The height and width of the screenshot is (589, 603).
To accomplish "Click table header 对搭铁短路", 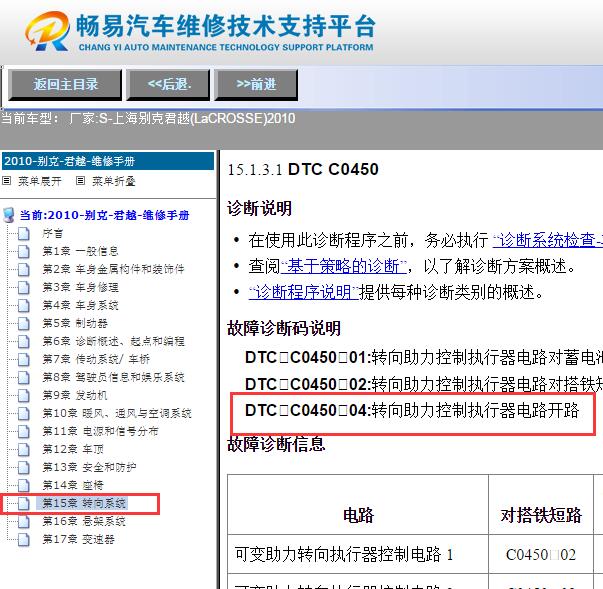I will [541, 515].
